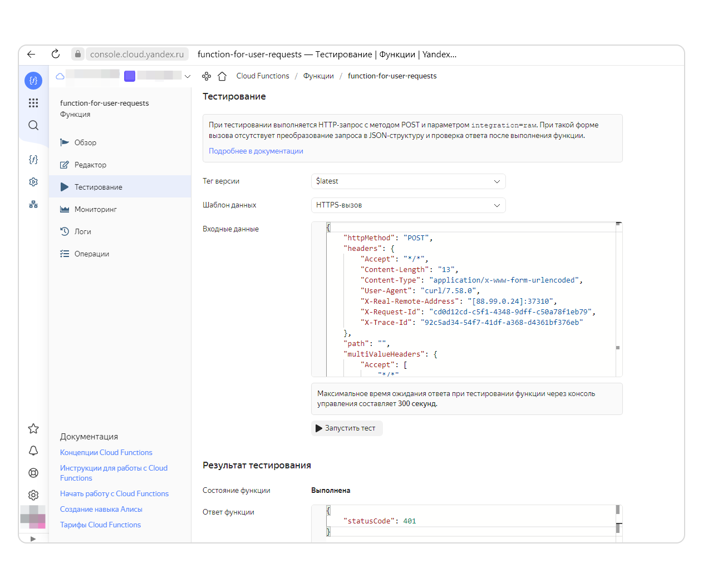Image resolution: width=703 pixels, height=588 pixels.
Task: Open the Мониторинг section
Action: coord(120,209)
